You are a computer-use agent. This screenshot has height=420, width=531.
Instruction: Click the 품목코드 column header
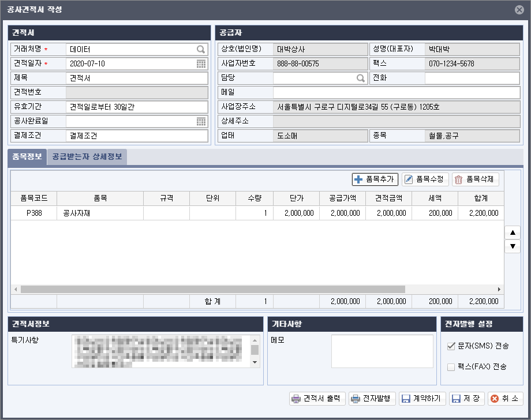coord(34,198)
